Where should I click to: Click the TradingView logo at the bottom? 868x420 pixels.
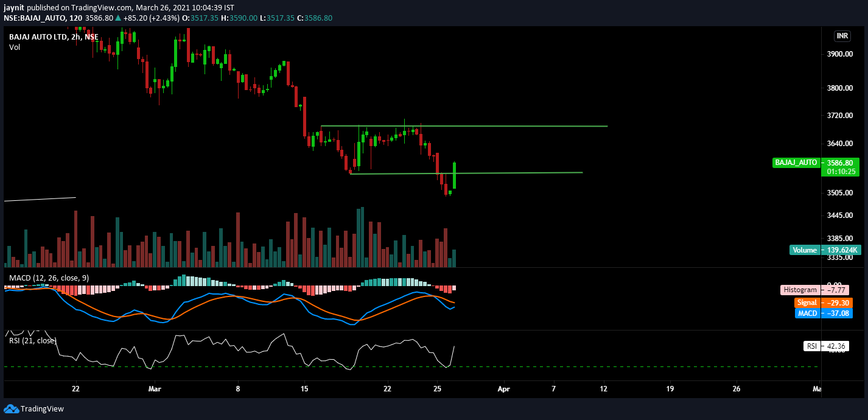tap(34, 408)
